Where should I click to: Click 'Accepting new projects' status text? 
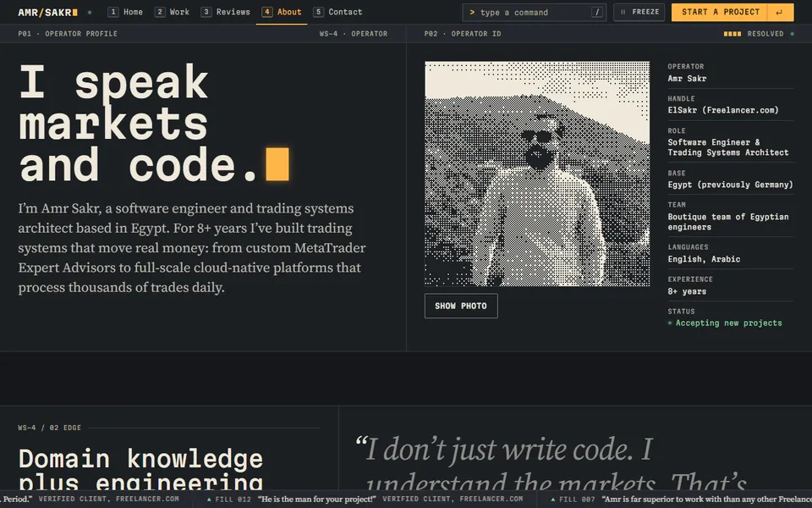coord(728,323)
